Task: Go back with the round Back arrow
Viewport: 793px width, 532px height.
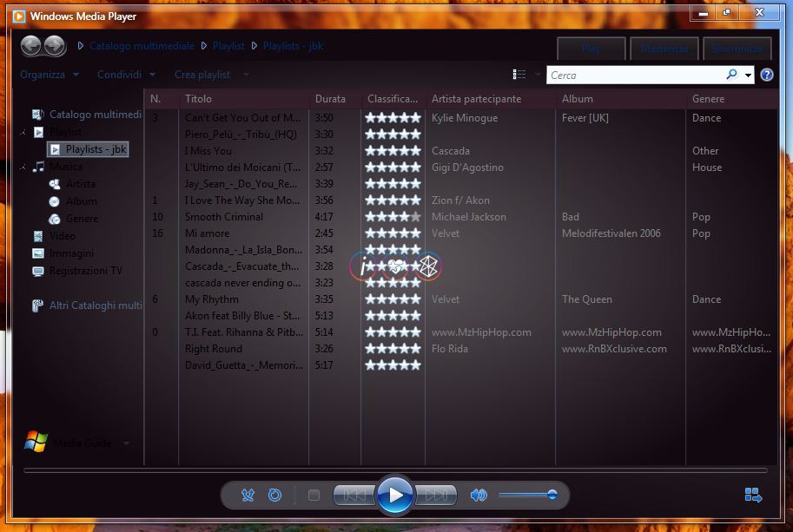Action: (x=31, y=46)
